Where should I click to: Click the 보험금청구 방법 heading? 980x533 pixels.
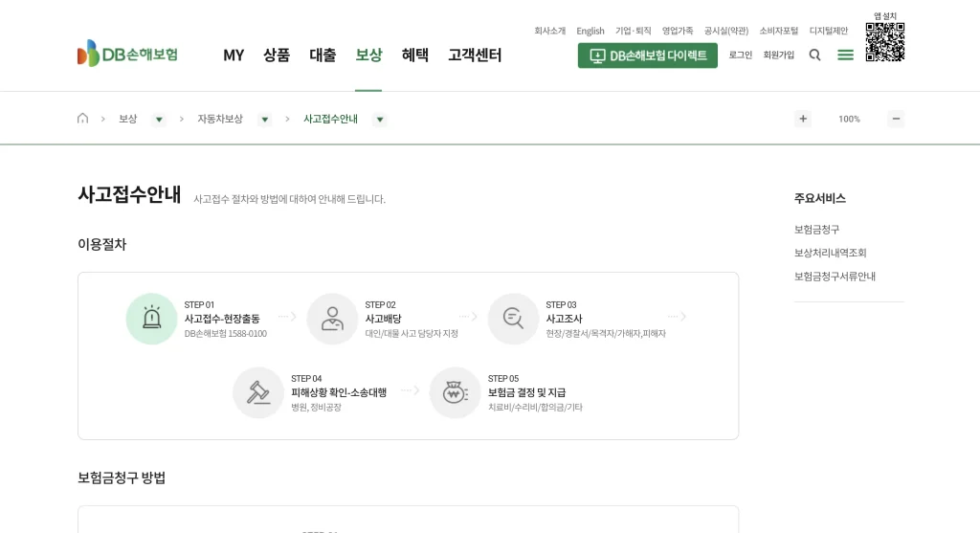coord(122,478)
